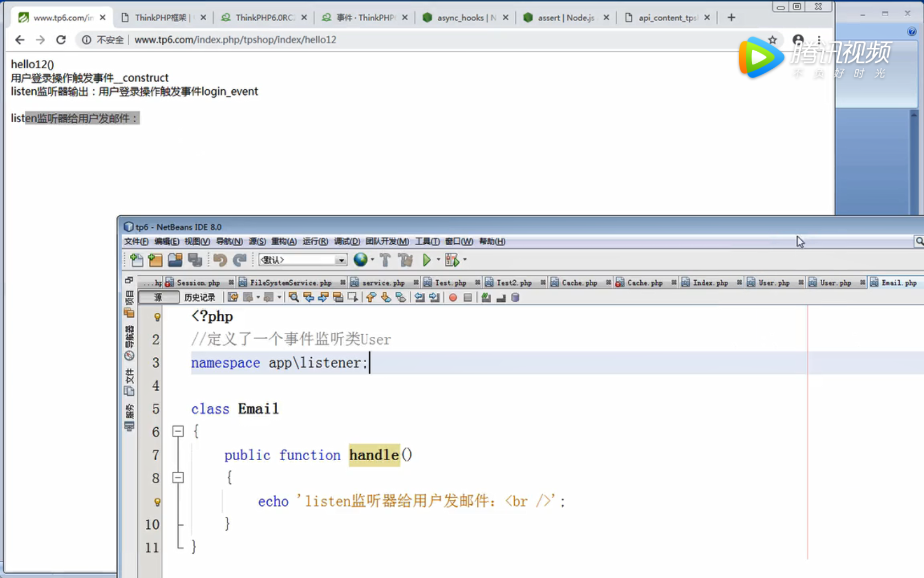This screenshot has width=924, height=578.
Task: Click the Find Selection magnifier icon
Action: pos(294,297)
